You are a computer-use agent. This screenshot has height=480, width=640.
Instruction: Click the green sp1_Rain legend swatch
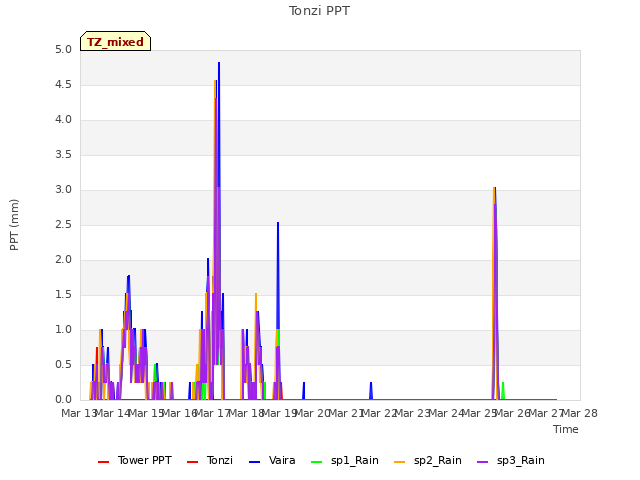point(316,462)
